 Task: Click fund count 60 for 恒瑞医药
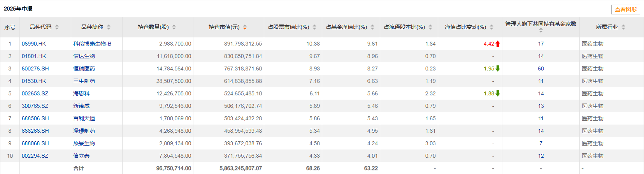pyautogui.click(x=541, y=69)
